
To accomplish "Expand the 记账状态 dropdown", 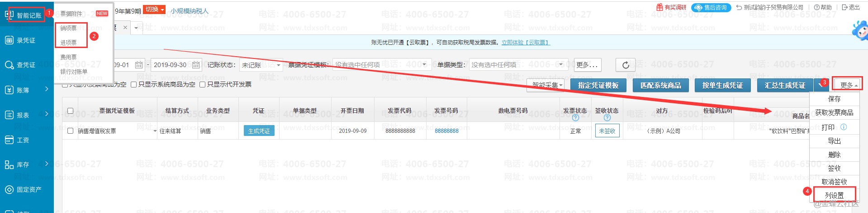I will [261, 65].
